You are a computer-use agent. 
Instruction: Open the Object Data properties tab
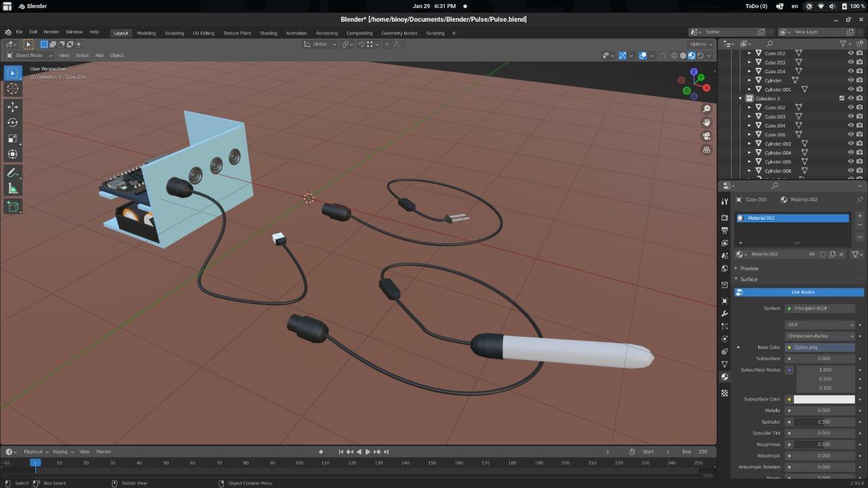click(724, 364)
